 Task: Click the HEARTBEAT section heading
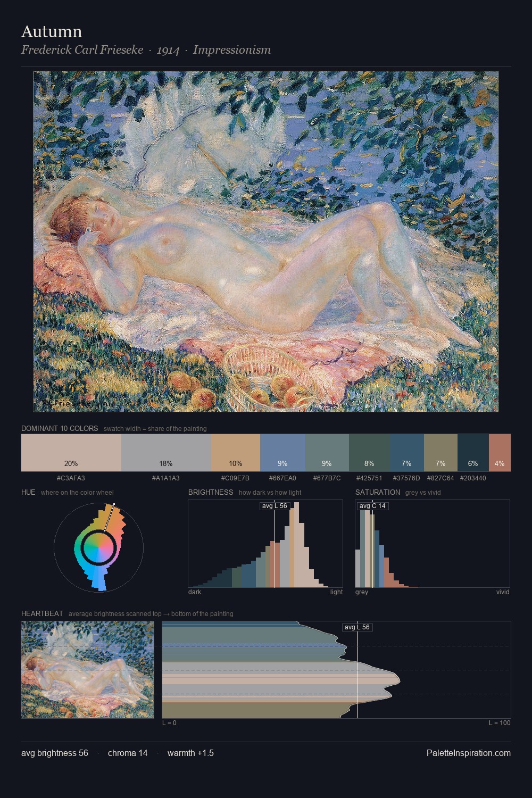[x=42, y=613]
